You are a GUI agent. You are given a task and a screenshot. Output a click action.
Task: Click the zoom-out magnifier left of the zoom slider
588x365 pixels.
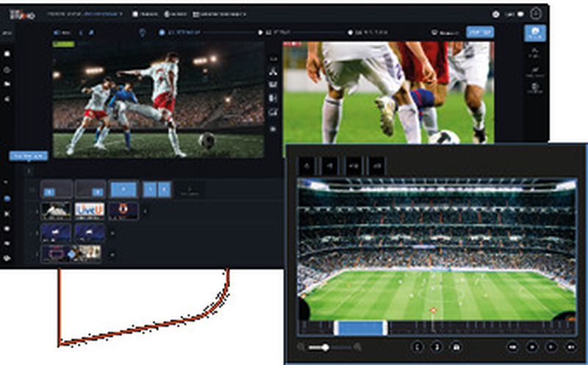click(302, 347)
